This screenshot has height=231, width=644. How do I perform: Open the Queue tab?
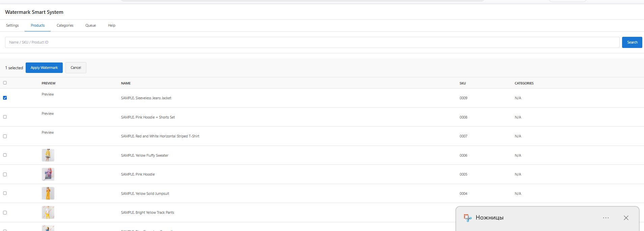point(90,25)
